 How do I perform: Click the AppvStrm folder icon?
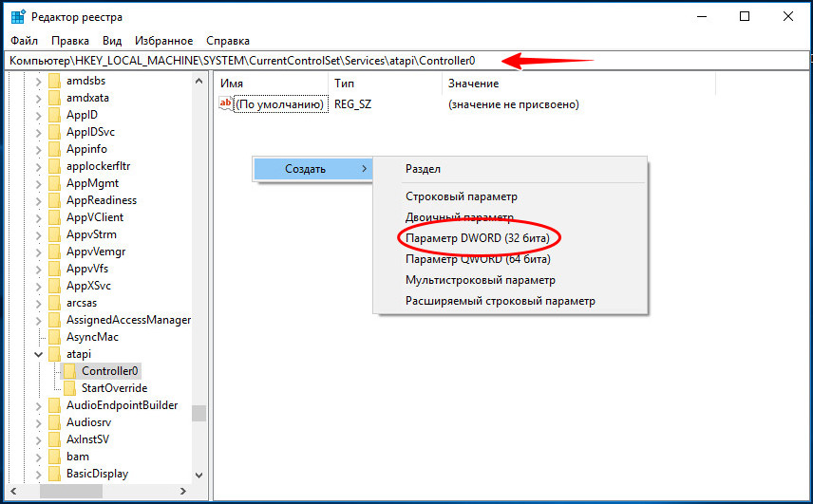pyautogui.click(x=54, y=234)
